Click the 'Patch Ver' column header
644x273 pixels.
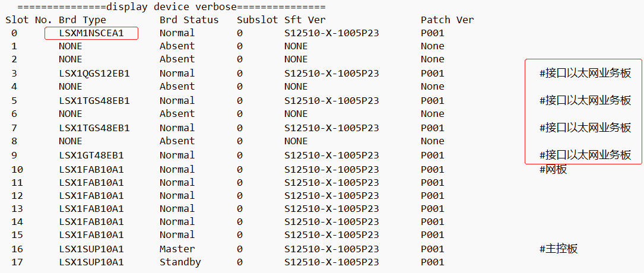(447, 20)
